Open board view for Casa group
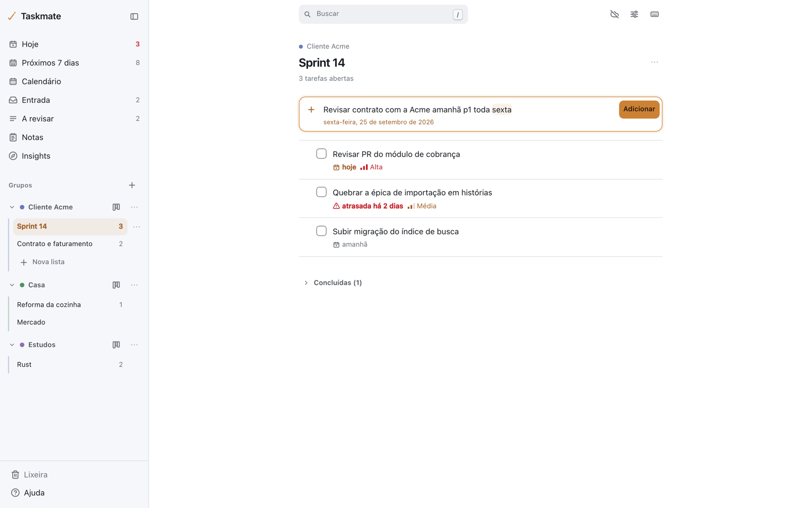The height and width of the screenshot is (508, 812). [x=116, y=285]
